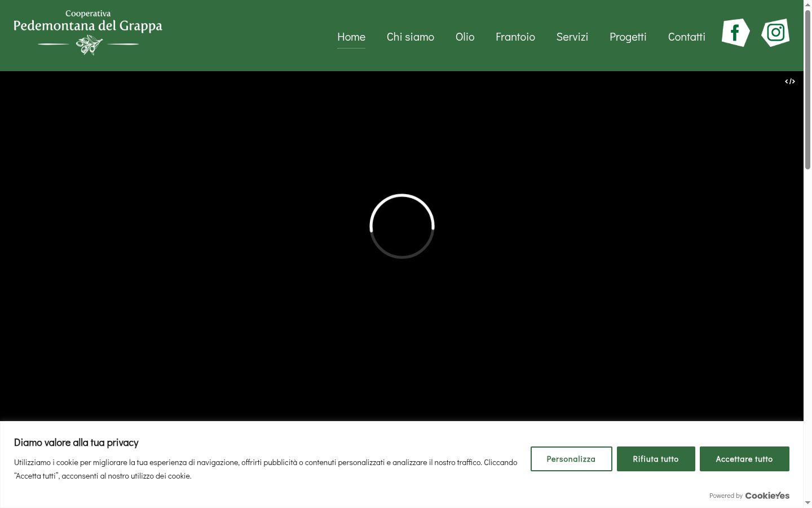
Task: Open the Chi siamo page
Action: click(411, 37)
